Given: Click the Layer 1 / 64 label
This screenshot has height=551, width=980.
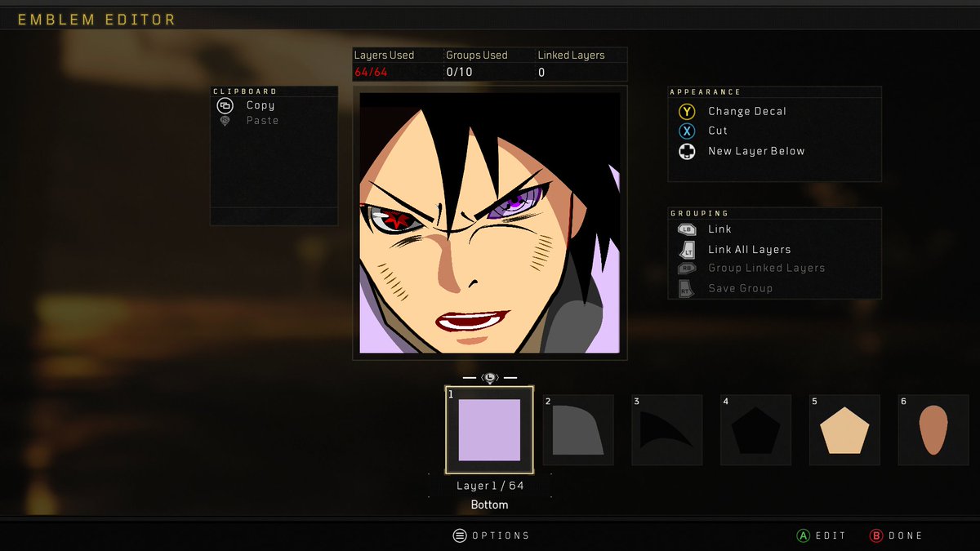Looking at the screenshot, I should tap(490, 486).
